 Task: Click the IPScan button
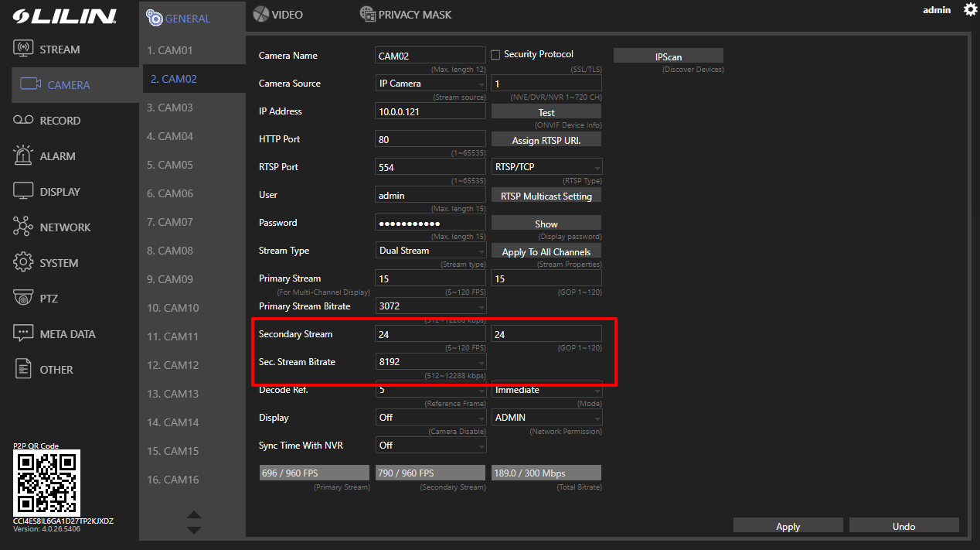(x=668, y=56)
